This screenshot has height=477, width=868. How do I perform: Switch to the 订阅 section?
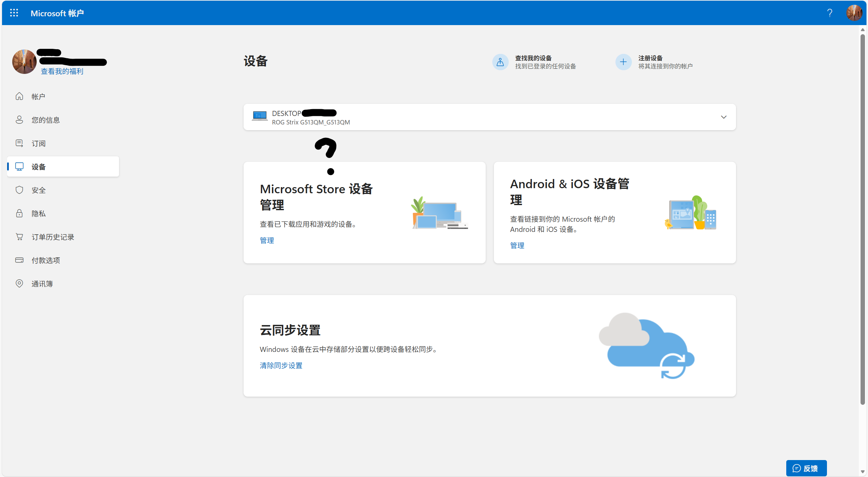(38, 143)
